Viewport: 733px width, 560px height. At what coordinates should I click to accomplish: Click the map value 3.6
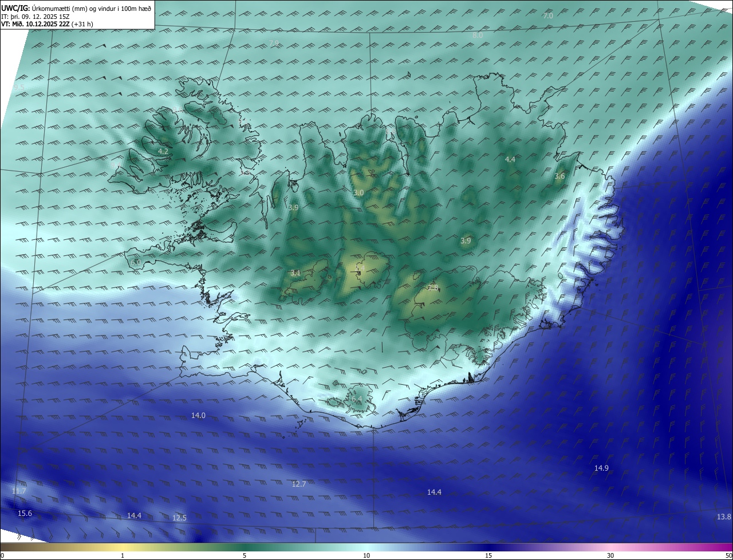[559, 176]
